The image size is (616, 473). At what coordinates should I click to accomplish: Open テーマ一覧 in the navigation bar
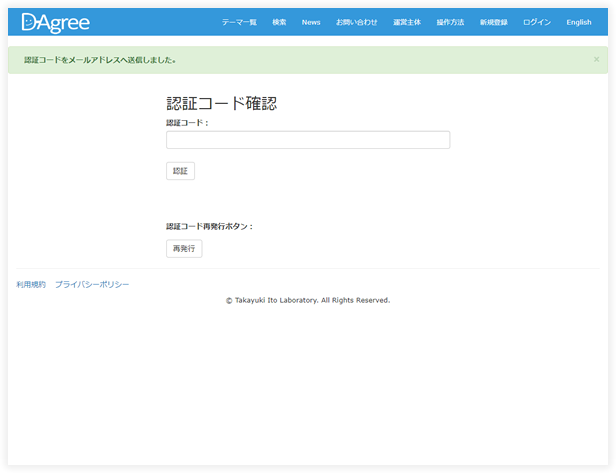(x=239, y=22)
